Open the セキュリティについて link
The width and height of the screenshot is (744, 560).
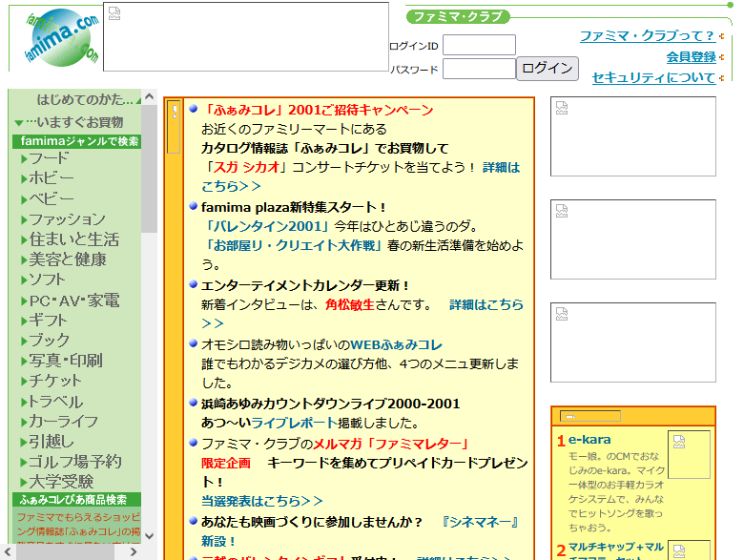coord(653,77)
